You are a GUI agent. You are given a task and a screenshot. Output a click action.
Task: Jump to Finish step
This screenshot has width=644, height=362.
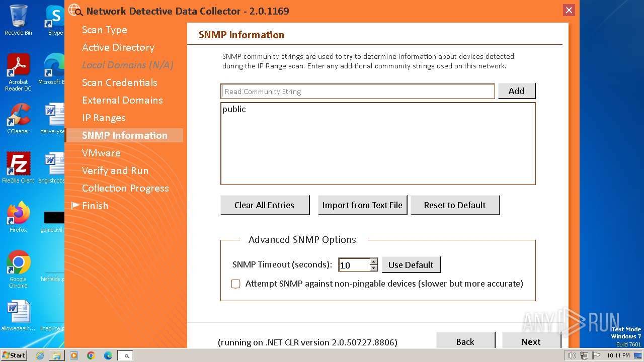(95, 206)
